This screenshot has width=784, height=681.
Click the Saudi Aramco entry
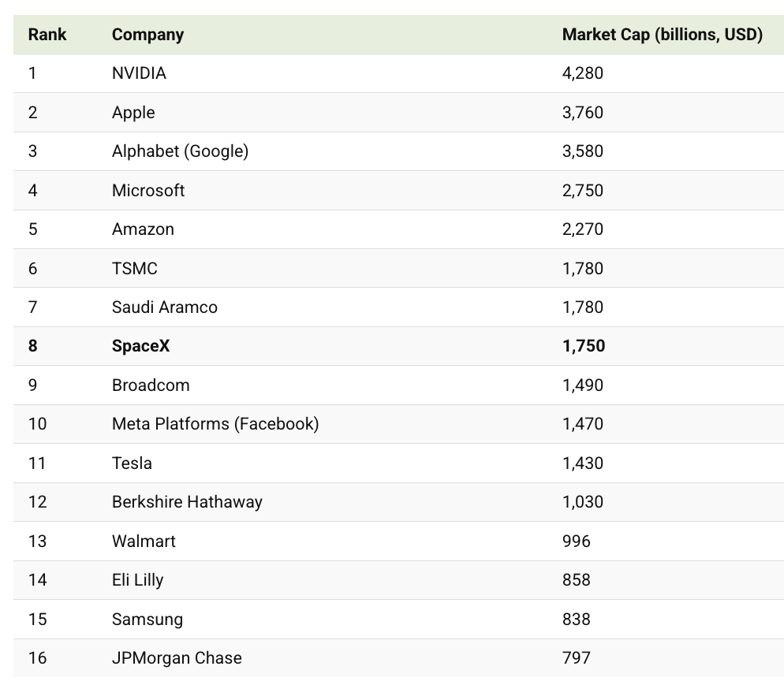(164, 307)
